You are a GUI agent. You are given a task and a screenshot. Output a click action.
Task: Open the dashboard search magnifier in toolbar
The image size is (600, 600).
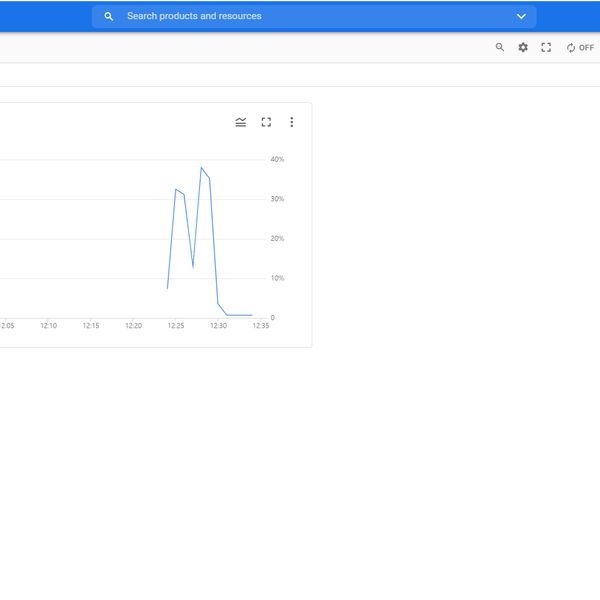click(500, 47)
